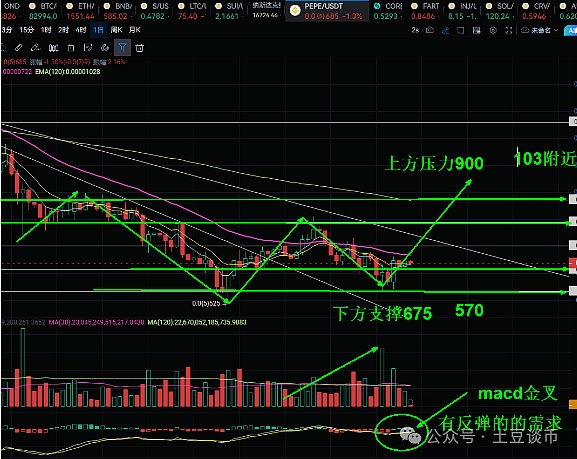Switch to the 4时 timeframe tab
The width and height of the screenshot is (577, 459).
click(81, 30)
